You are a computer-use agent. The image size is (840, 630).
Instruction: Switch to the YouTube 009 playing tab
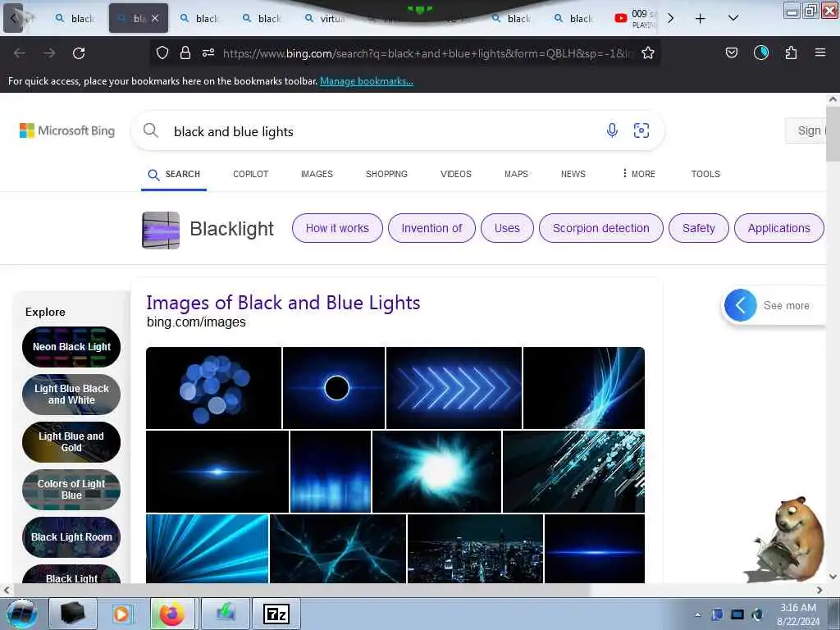pyautogui.click(x=635, y=19)
